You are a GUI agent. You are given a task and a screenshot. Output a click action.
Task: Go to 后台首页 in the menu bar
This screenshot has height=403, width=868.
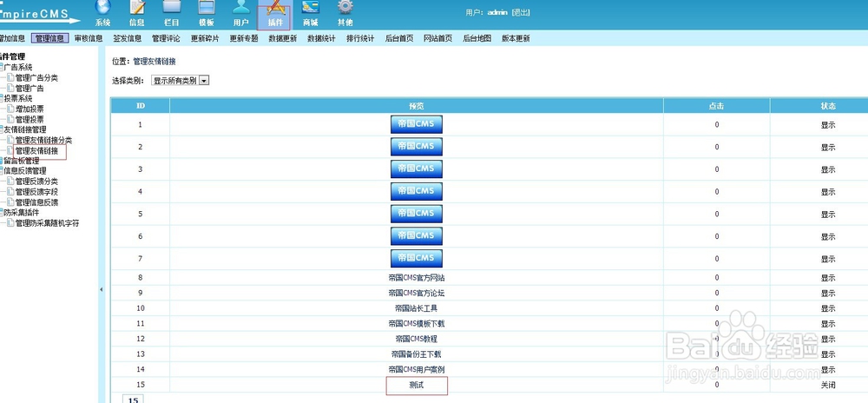[399, 38]
